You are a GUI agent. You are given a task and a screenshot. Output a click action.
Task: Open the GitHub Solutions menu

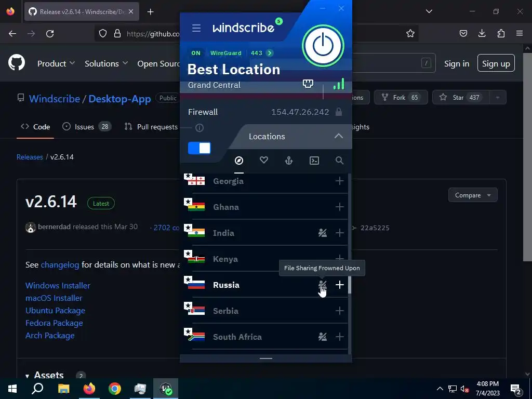point(106,63)
